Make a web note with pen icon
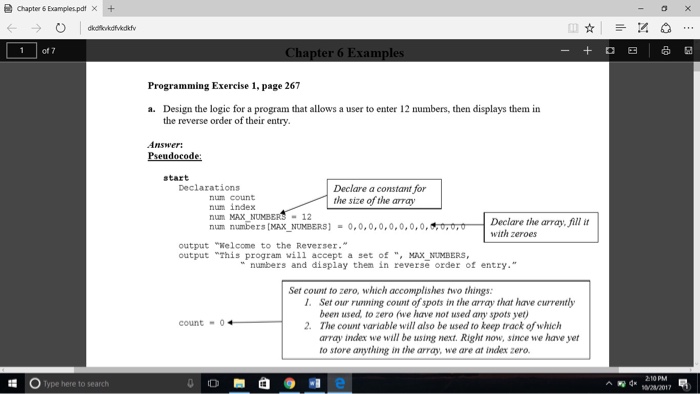This screenshot has width=700, height=394. [643, 28]
